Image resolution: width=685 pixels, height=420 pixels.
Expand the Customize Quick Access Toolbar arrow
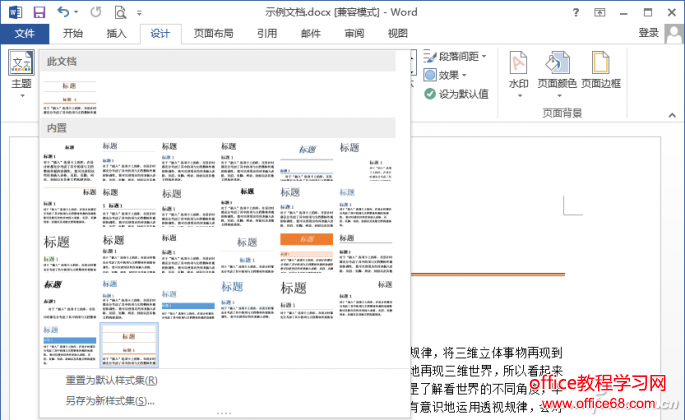coord(139,13)
